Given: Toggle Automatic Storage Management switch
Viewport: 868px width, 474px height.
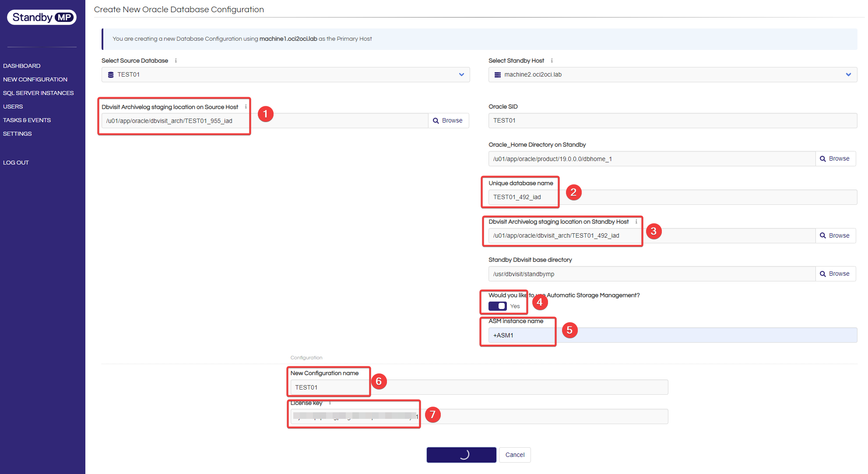Looking at the screenshot, I should (498, 306).
